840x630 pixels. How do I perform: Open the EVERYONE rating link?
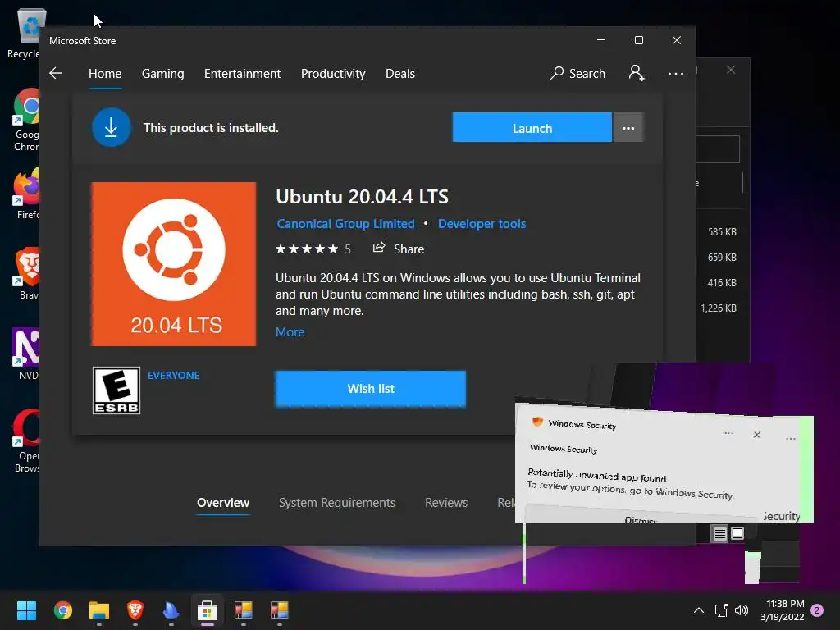[174, 376]
